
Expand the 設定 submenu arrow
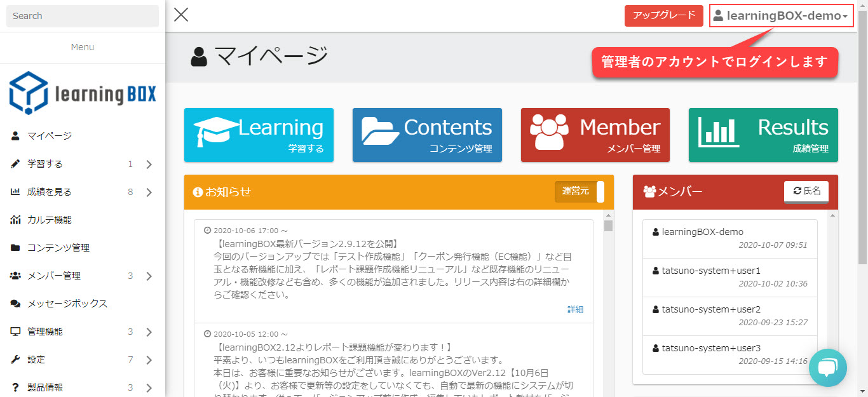(149, 360)
